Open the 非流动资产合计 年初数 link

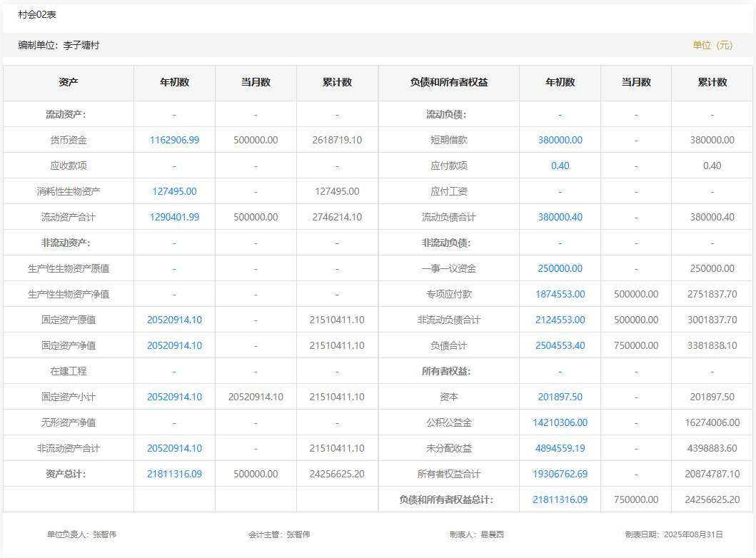point(174,448)
